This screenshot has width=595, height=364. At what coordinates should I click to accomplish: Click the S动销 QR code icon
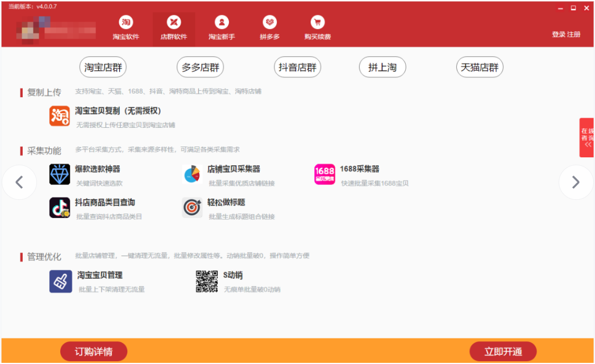pos(207,281)
